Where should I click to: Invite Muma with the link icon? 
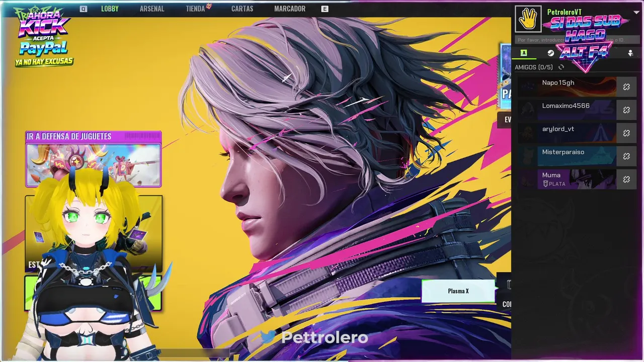626,179
